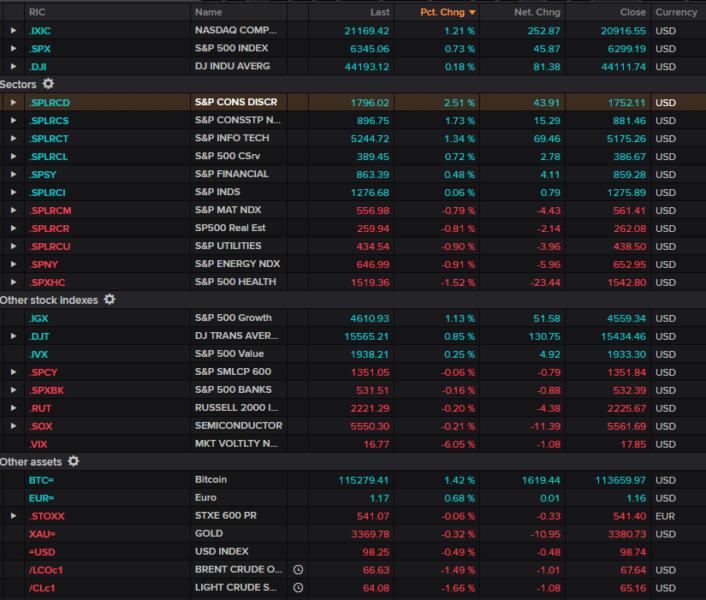Open the EUR= ticker link
The height and width of the screenshot is (600, 706).
[x=41, y=498]
